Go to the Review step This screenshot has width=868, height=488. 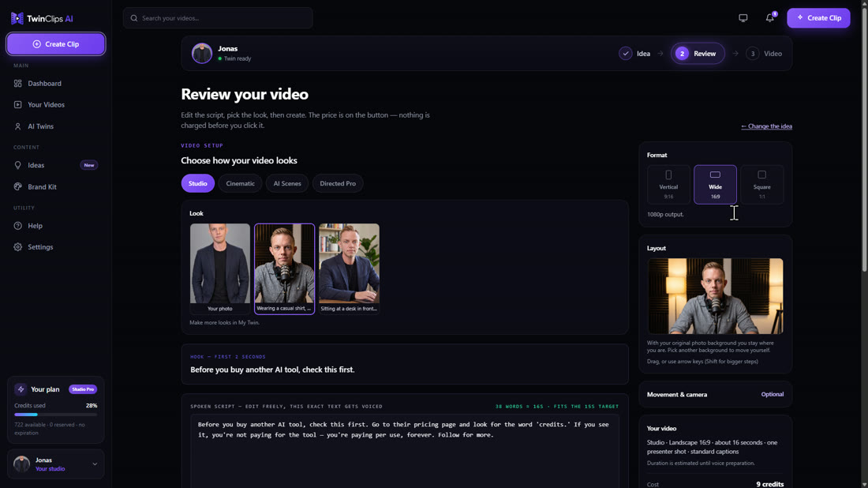pyautogui.click(x=698, y=54)
